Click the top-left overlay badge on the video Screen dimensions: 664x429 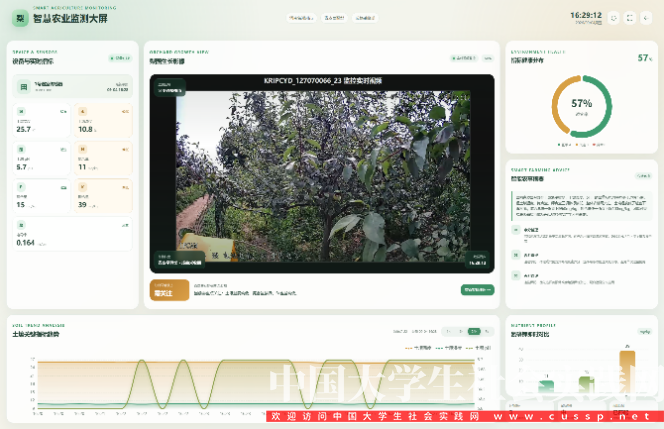point(170,87)
